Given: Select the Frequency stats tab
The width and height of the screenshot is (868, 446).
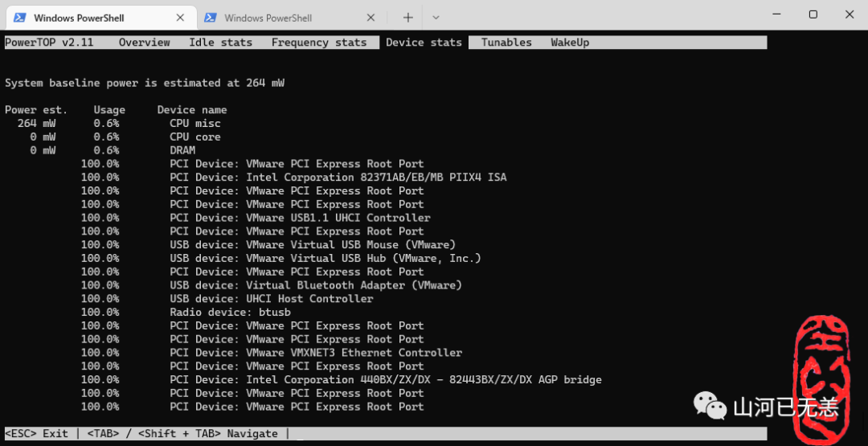Looking at the screenshot, I should (x=319, y=43).
